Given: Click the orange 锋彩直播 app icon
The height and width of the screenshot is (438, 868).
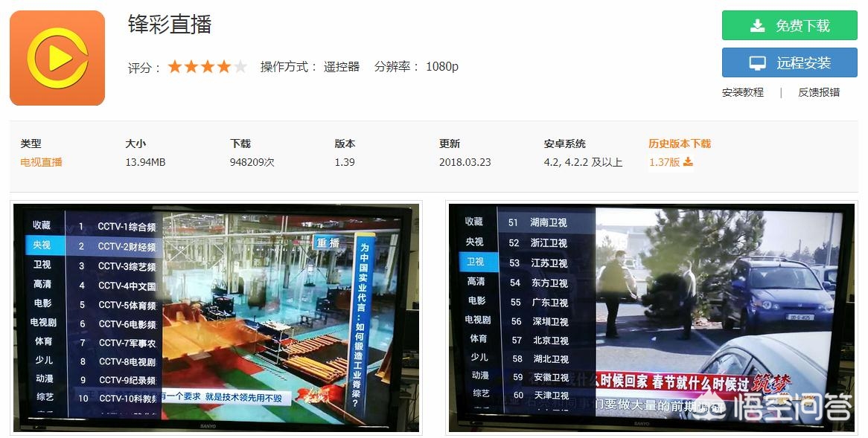Looking at the screenshot, I should pyautogui.click(x=57, y=57).
